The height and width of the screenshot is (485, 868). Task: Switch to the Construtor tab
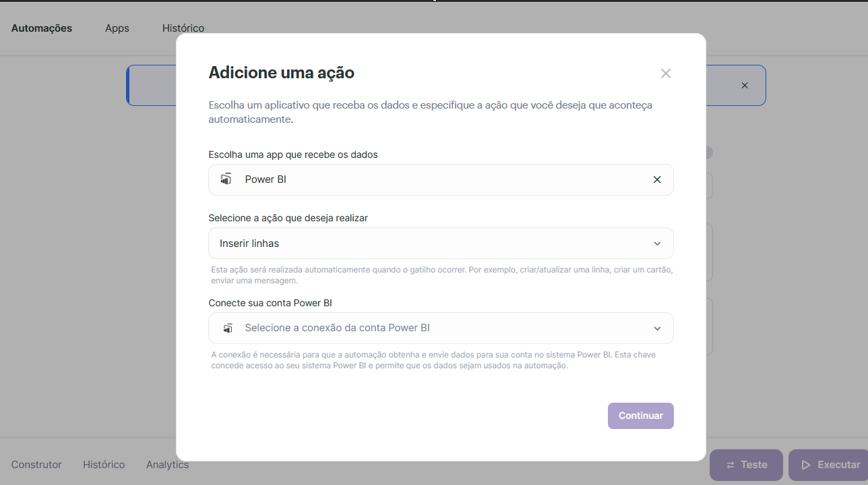pos(36,465)
